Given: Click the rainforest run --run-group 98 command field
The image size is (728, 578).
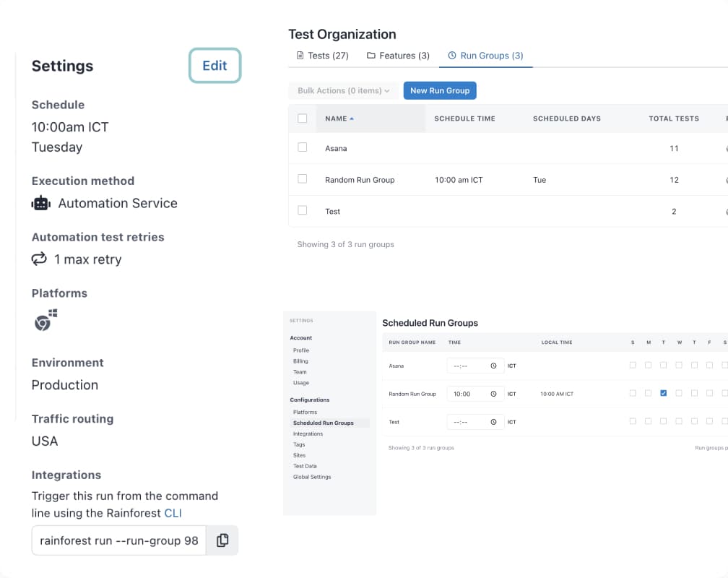Looking at the screenshot, I should coord(119,540).
